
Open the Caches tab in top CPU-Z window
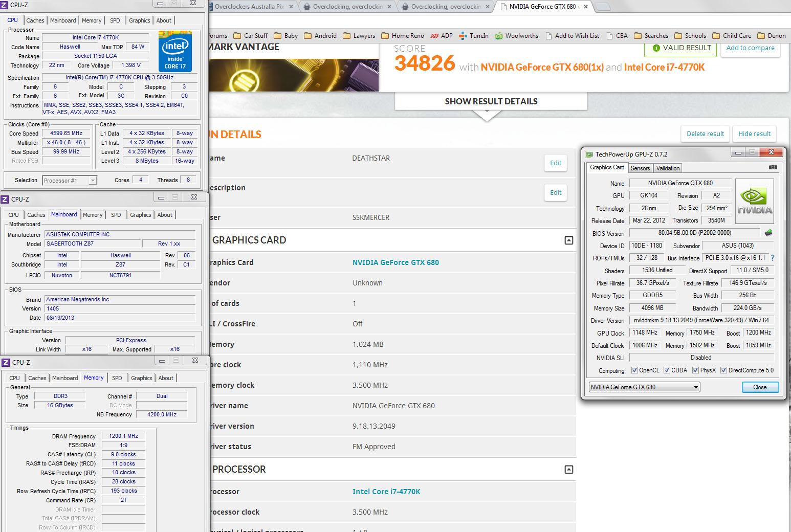pos(35,20)
